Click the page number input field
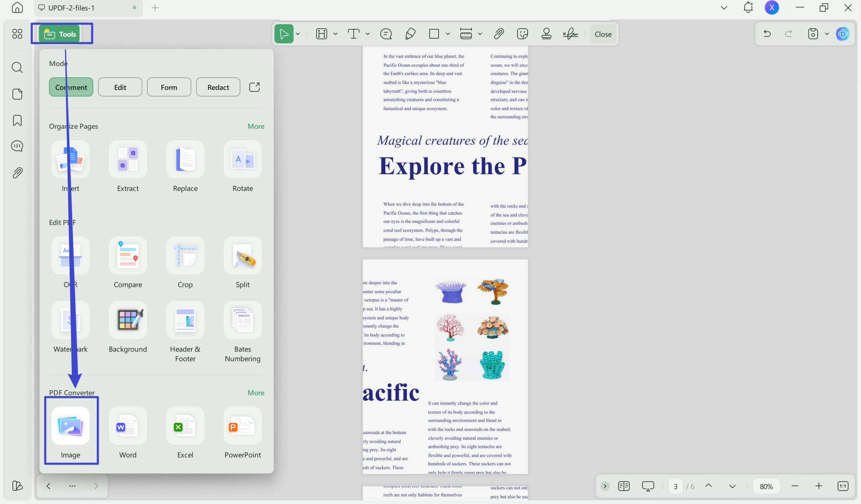 click(x=675, y=486)
